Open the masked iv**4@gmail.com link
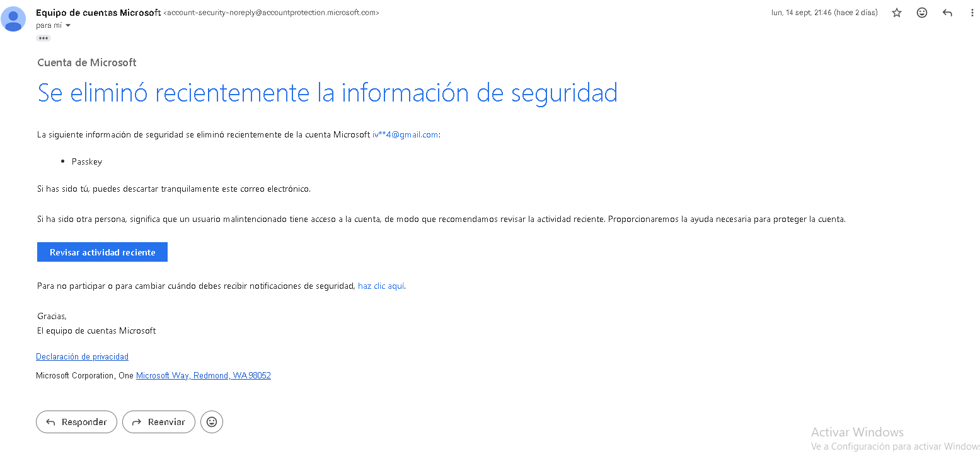The width and height of the screenshot is (980, 461). click(405, 134)
